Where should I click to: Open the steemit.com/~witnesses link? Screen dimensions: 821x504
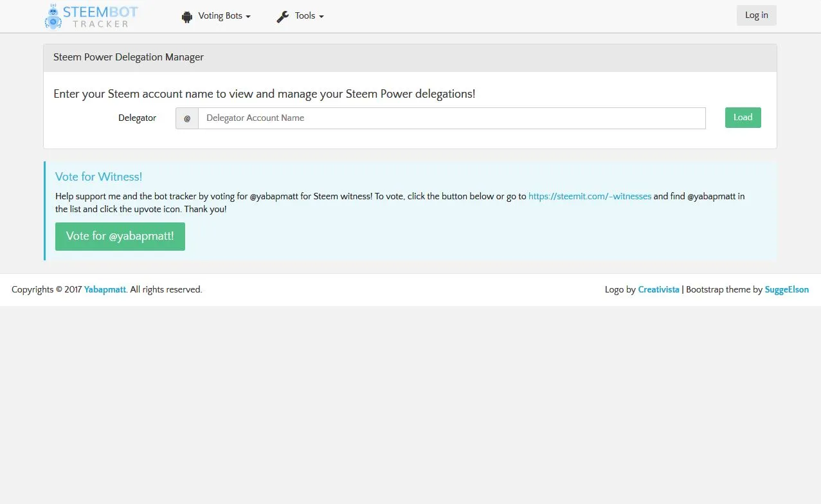coord(590,197)
